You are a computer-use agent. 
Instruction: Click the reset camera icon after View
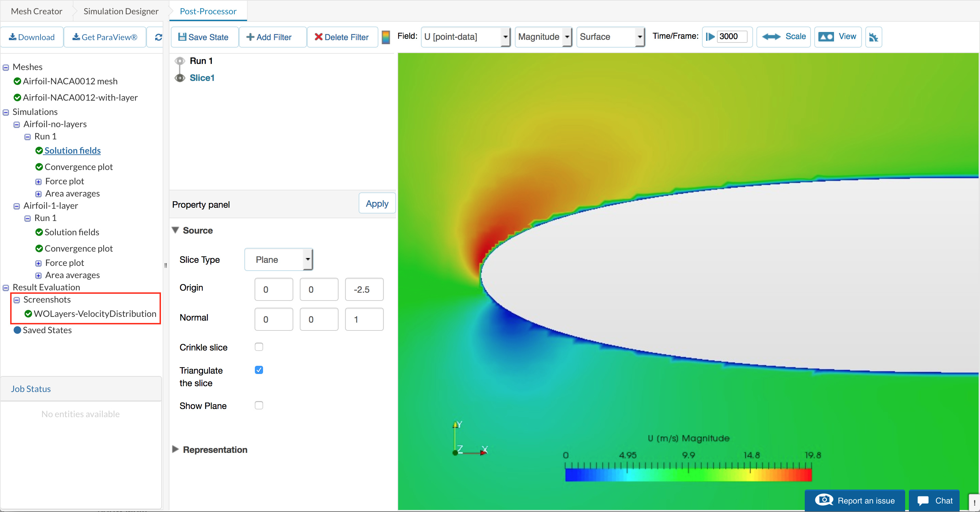coord(873,37)
